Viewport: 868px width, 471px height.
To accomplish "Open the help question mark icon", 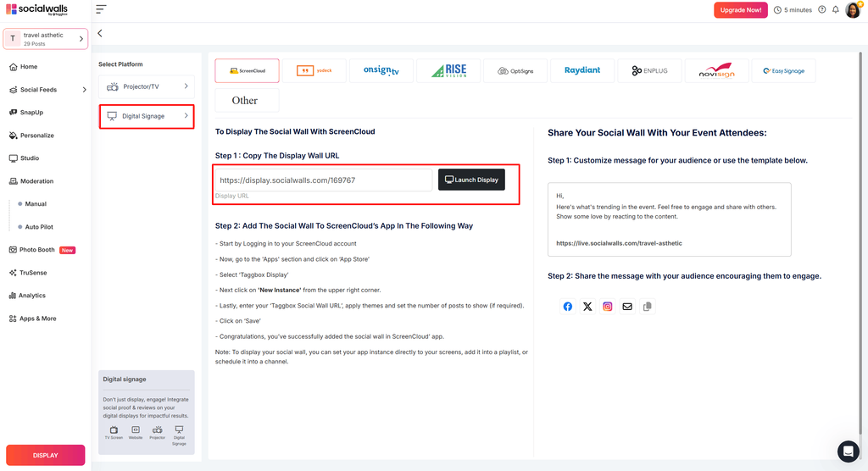I will (x=822, y=9).
